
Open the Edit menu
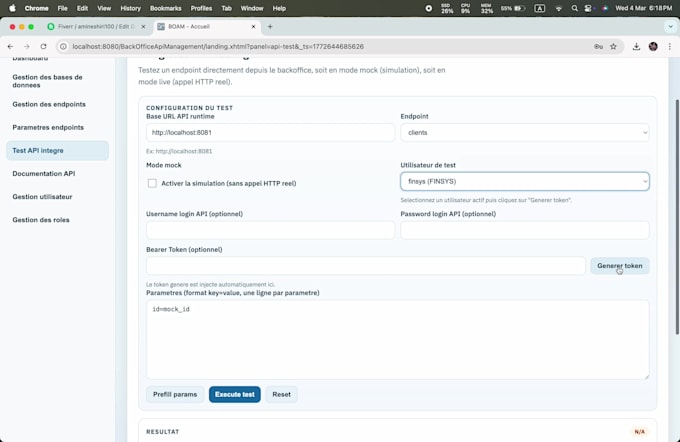click(x=82, y=8)
